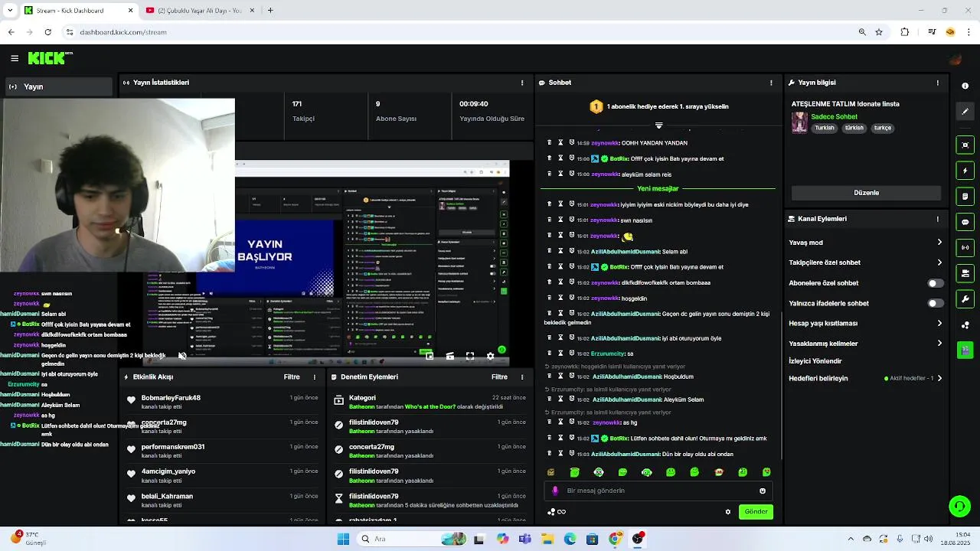Open stream preview settings gear
Viewport: 980px width, 551px height.
(491, 356)
